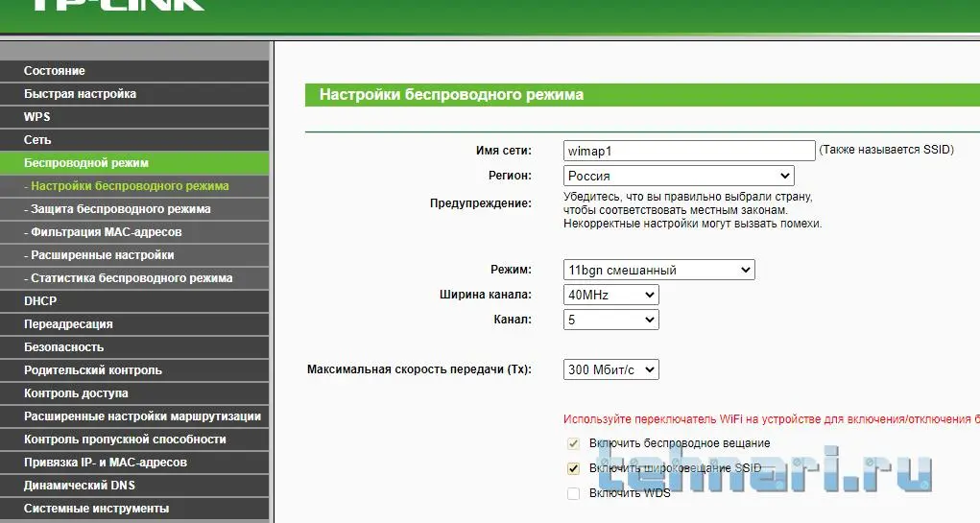This screenshot has width=980, height=523.
Task: Select Беспроводной режим in the sidebar
Action: [134, 163]
